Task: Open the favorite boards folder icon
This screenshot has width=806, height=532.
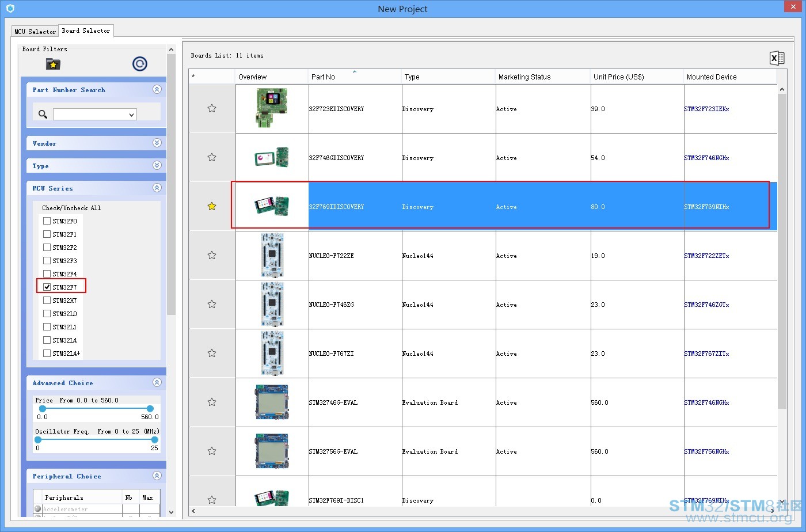Action: (x=53, y=64)
